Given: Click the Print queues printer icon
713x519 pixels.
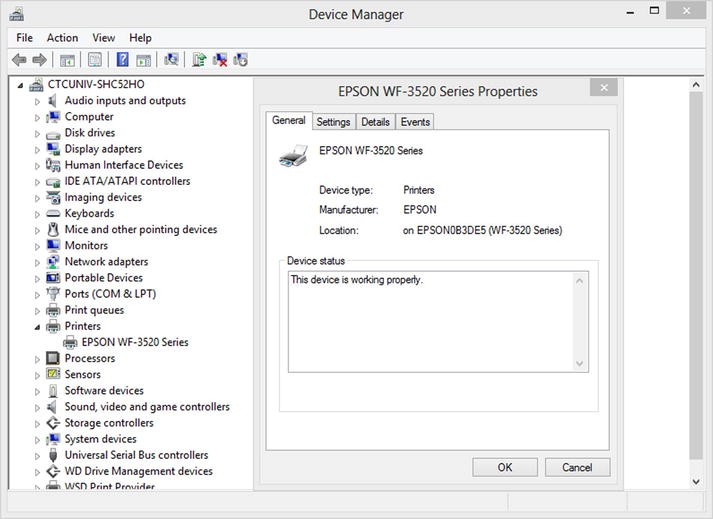Looking at the screenshot, I should [x=53, y=310].
